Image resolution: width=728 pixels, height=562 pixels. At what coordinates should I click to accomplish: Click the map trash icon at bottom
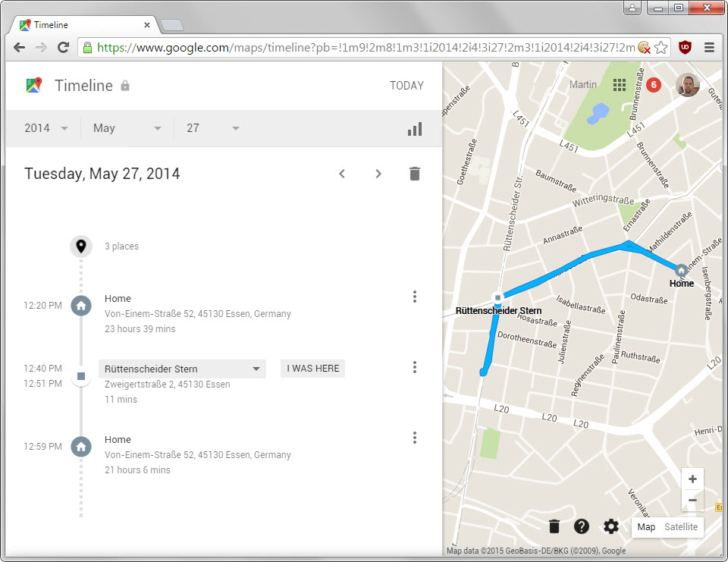(x=554, y=526)
